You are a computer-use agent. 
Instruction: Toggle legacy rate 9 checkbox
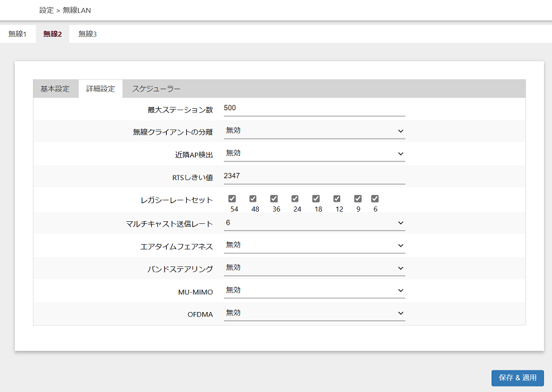tap(358, 198)
